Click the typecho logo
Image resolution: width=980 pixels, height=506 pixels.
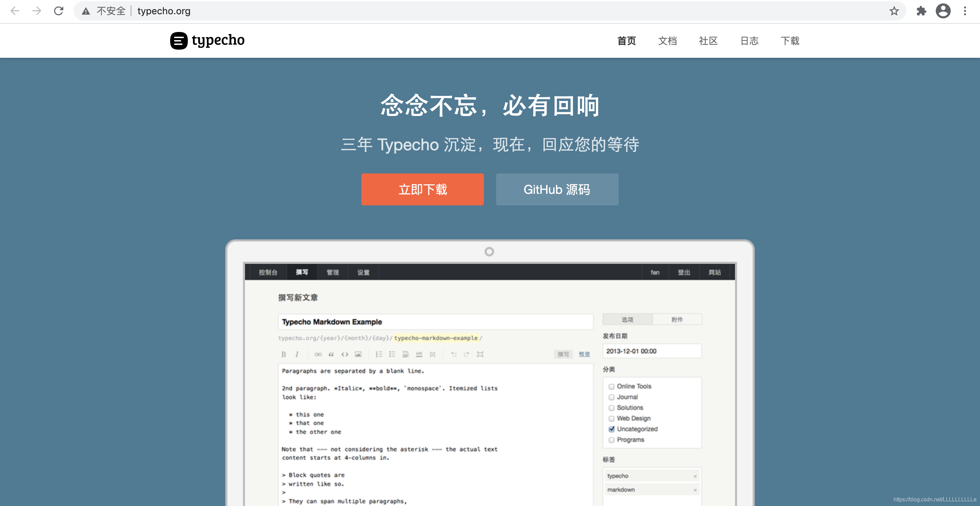point(207,40)
